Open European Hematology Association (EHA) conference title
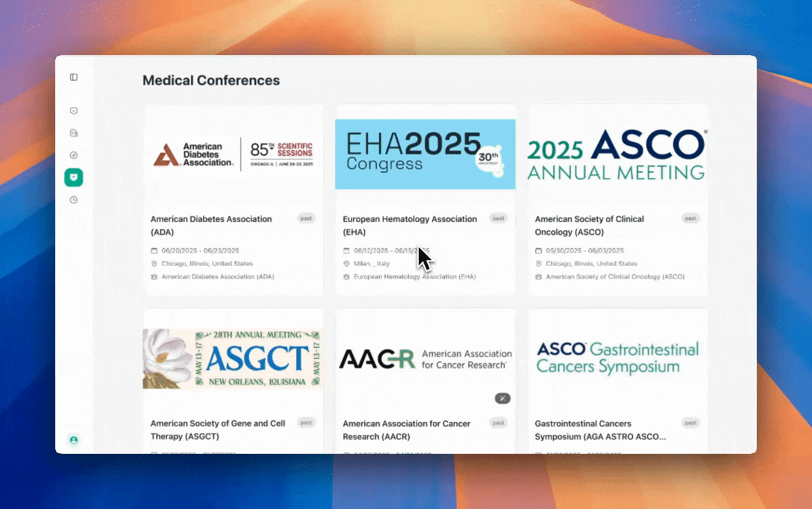 click(x=410, y=226)
